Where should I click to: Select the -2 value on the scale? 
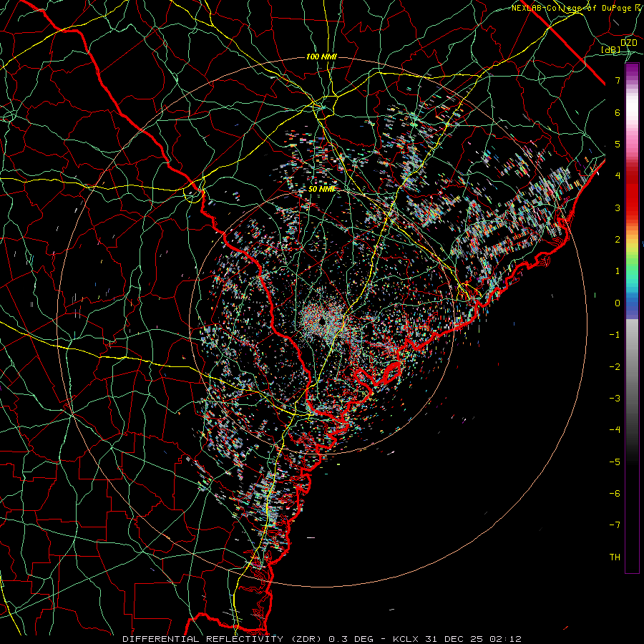pyautogui.click(x=615, y=367)
